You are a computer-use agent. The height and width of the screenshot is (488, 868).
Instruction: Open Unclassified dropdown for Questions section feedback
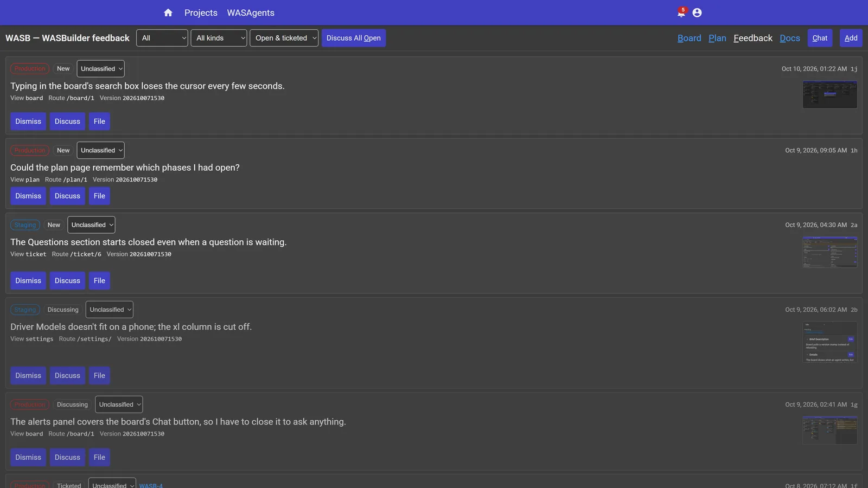click(91, 225)
